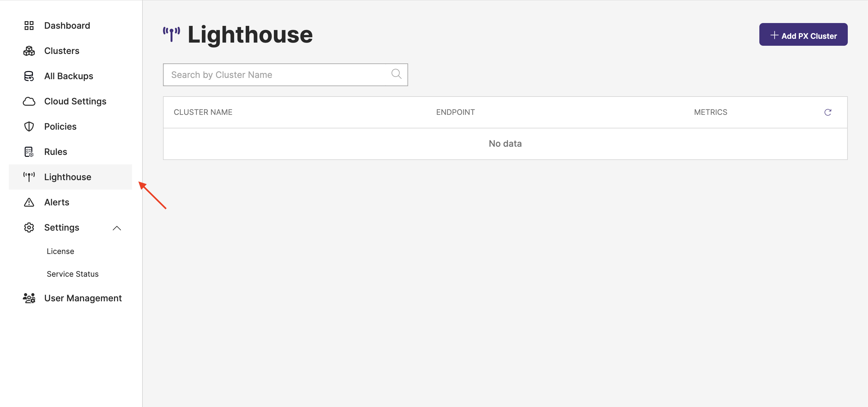The image size is (868, 407).
Task: Click the plus icon on Add PX Cluster
Action: 774,35
